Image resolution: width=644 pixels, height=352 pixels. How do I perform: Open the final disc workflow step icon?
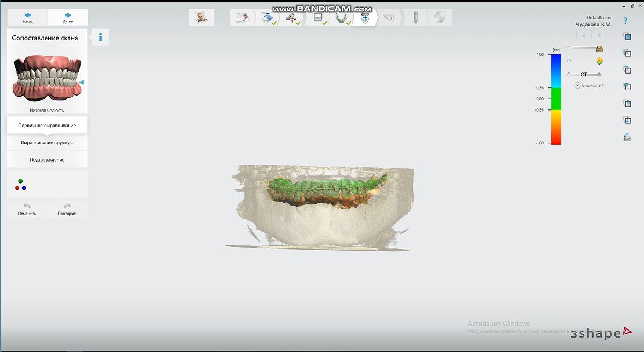(x=439, y=18)
